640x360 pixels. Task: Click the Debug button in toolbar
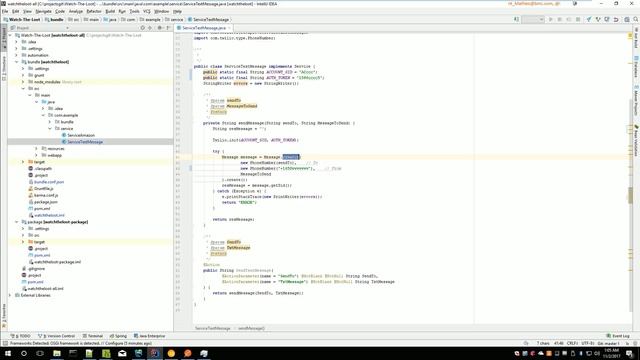point(560,19)
